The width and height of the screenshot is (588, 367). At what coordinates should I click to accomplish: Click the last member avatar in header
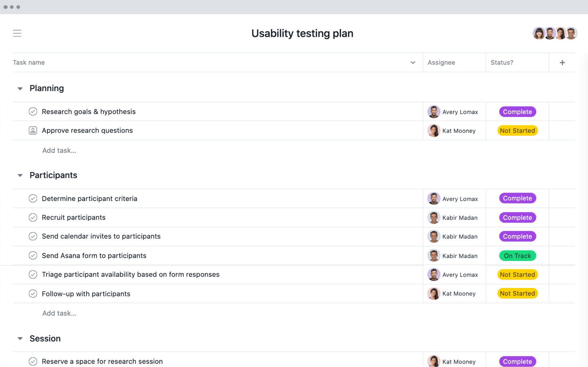click(572, 33)
